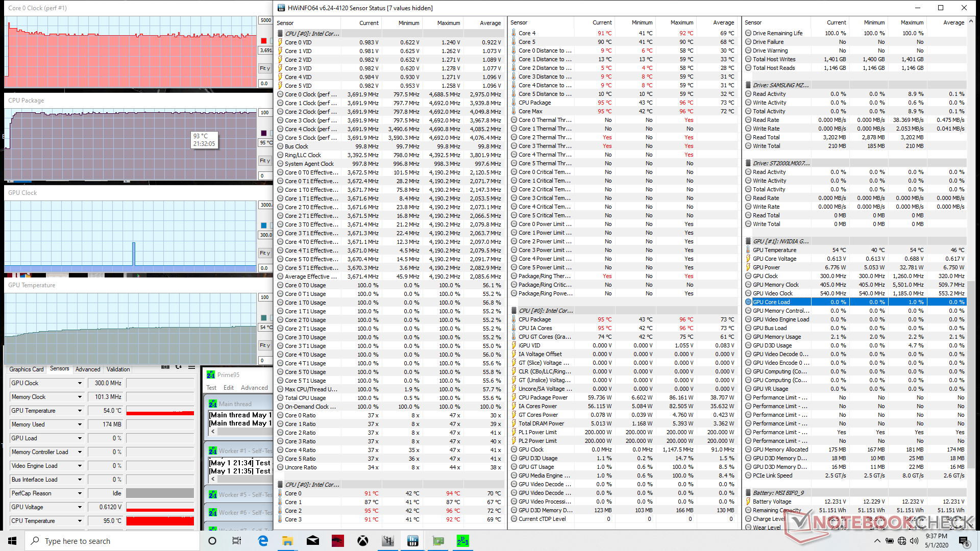
Task: Click the Worker #6 window icon in Prime95
Action: [213, 512]
